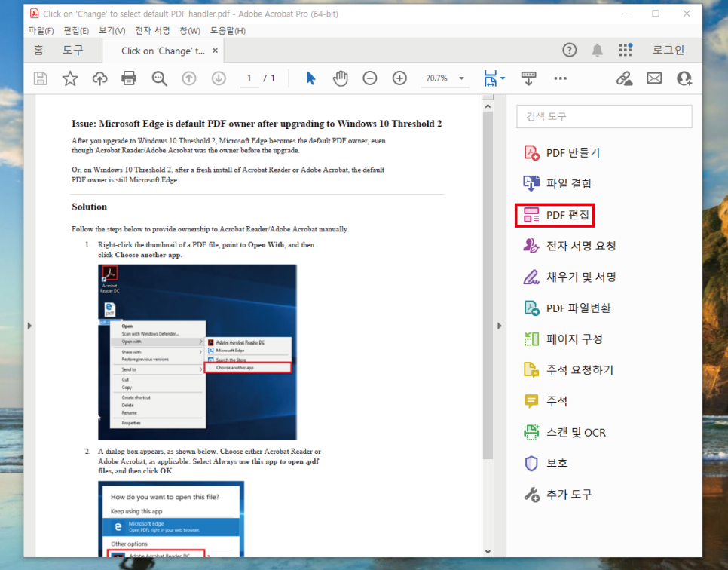This screenshot has width=728, height=570.
Task: Click the Save file floppy icon
Action: [41, 78]
